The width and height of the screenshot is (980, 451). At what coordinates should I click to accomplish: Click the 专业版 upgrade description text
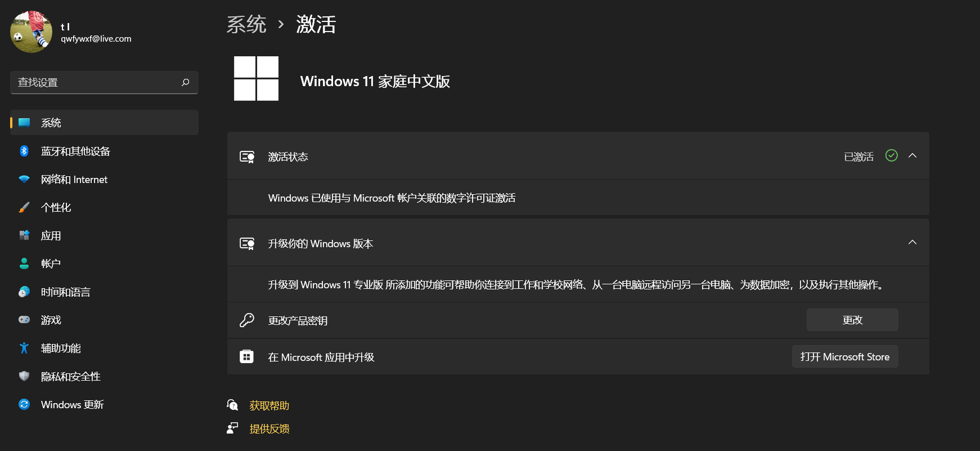point(577,285)
